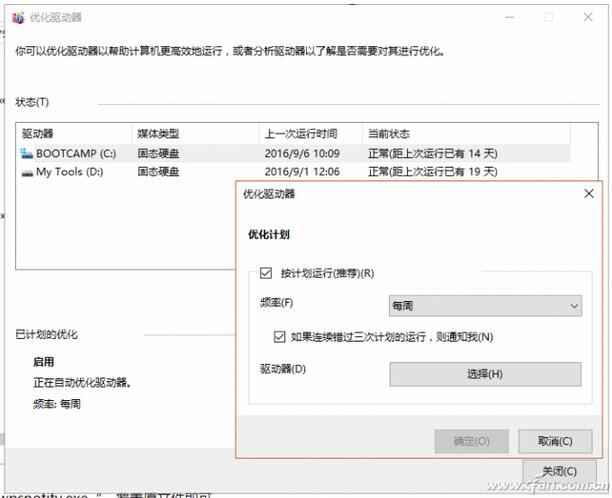
Task: Click the 选择(H) drives button
Action: tap(485, 374)
